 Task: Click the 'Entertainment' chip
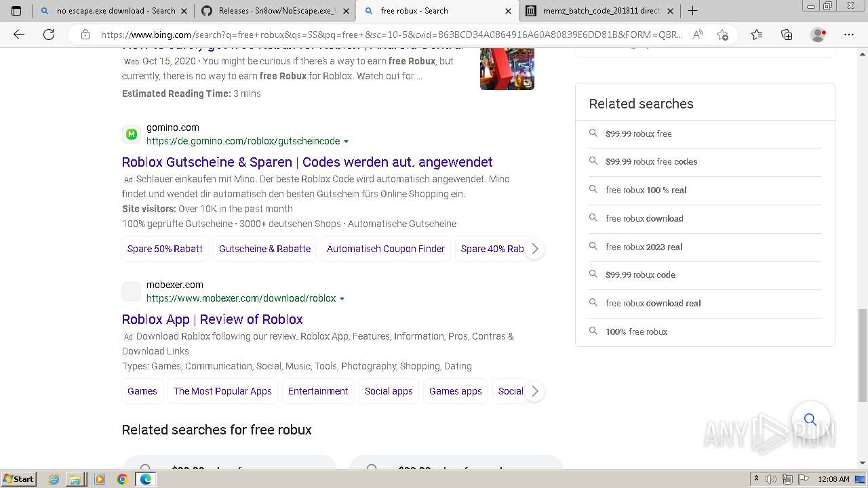click(x=318, y=391)
